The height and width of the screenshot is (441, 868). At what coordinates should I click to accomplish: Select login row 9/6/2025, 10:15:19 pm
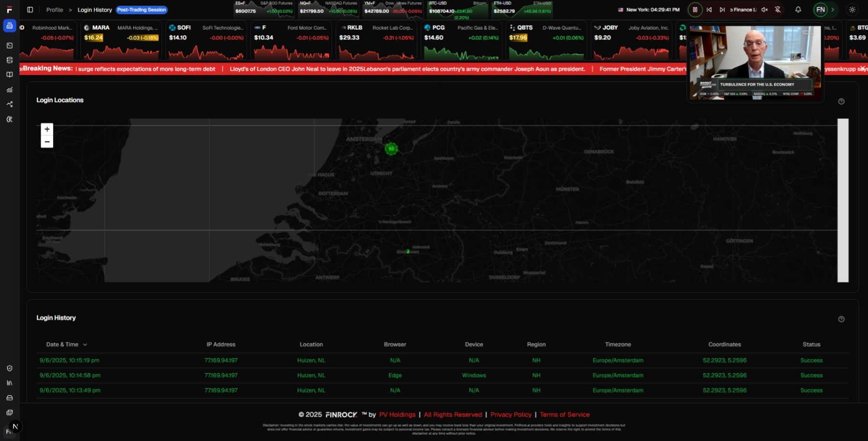[x=442, y=361]
